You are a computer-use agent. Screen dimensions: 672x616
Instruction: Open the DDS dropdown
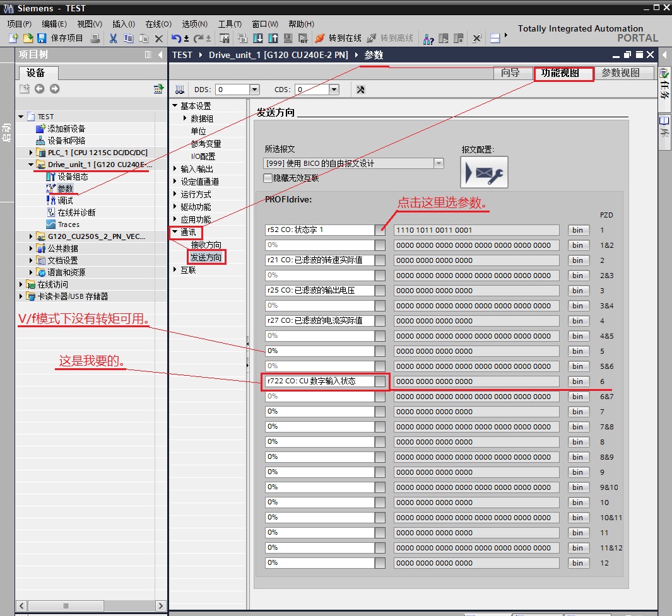(x=254, y=90)
